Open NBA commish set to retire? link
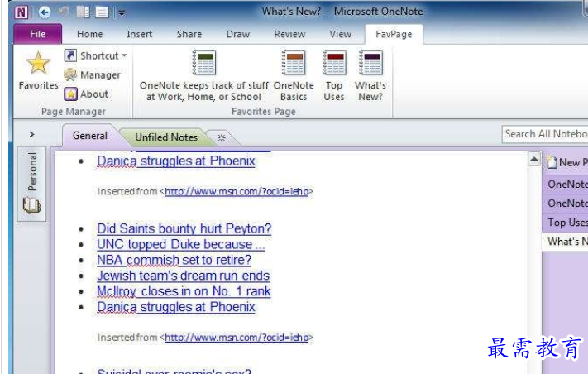This screenshot has width=588, height=374. (174, 260)
